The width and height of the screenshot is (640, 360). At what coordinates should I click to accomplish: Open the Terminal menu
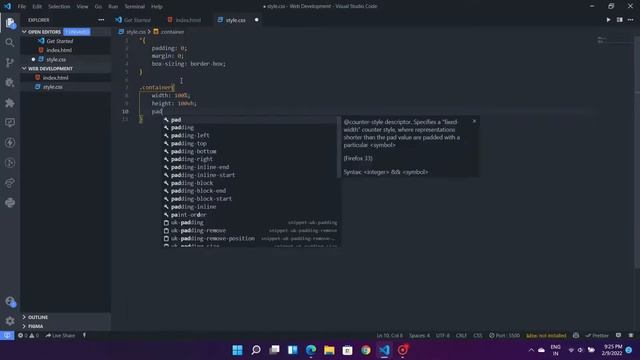pos(134,7)
